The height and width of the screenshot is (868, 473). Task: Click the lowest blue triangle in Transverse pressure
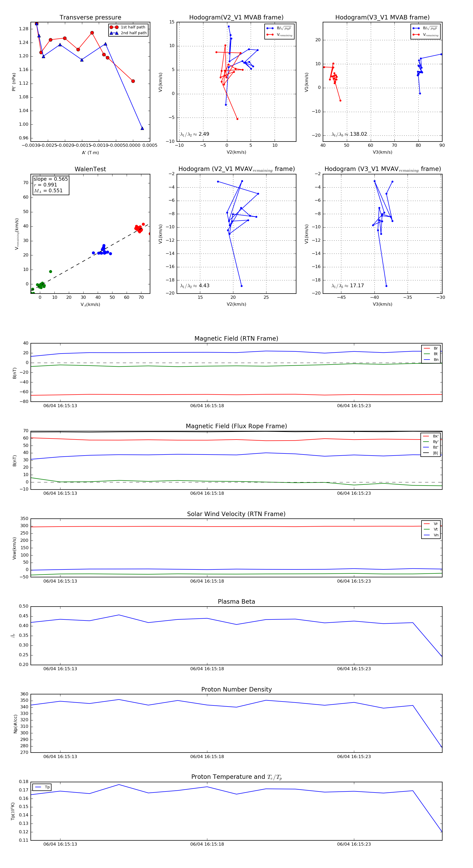click(x=142, y=128)
